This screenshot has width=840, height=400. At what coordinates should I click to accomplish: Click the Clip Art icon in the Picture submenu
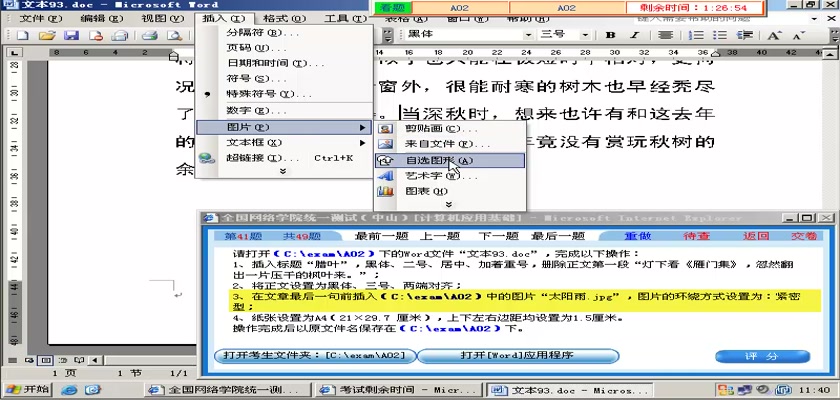385,129
